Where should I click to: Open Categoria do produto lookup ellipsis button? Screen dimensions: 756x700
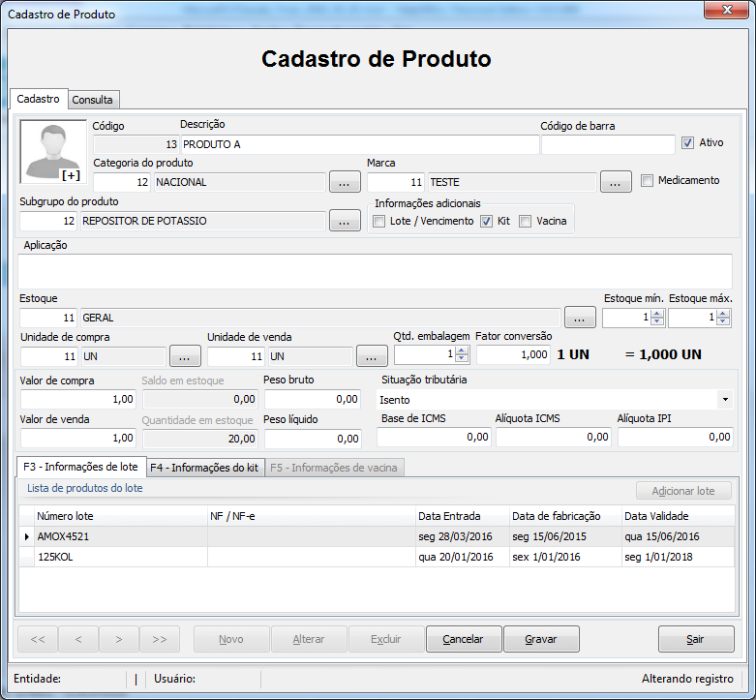[x=345, y=182]
